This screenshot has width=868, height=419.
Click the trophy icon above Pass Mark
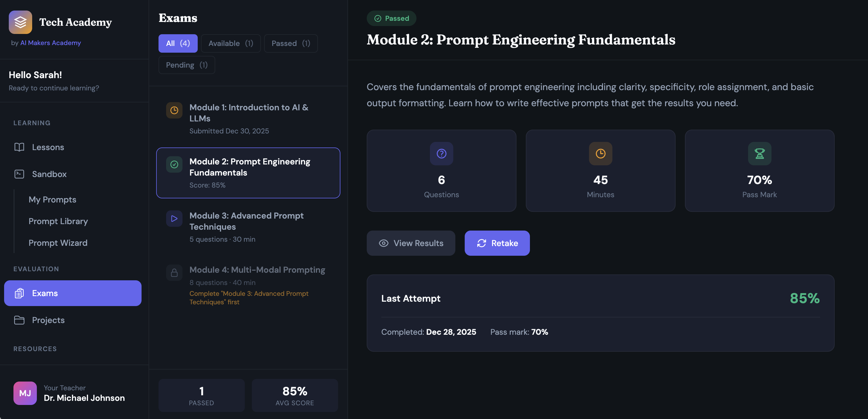759,154
